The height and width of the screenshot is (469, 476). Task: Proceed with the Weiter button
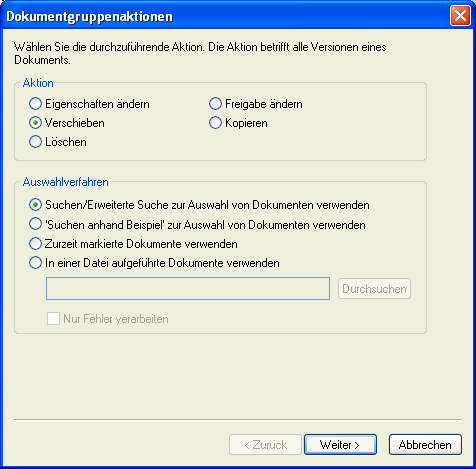[340, 445]
